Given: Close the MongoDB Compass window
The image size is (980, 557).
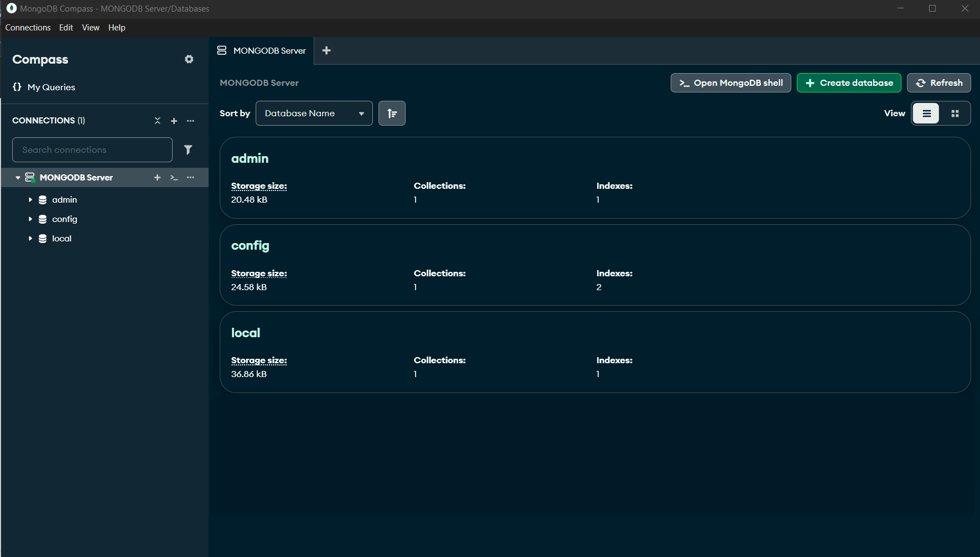Looking at the screenshot, I should 965,8.
